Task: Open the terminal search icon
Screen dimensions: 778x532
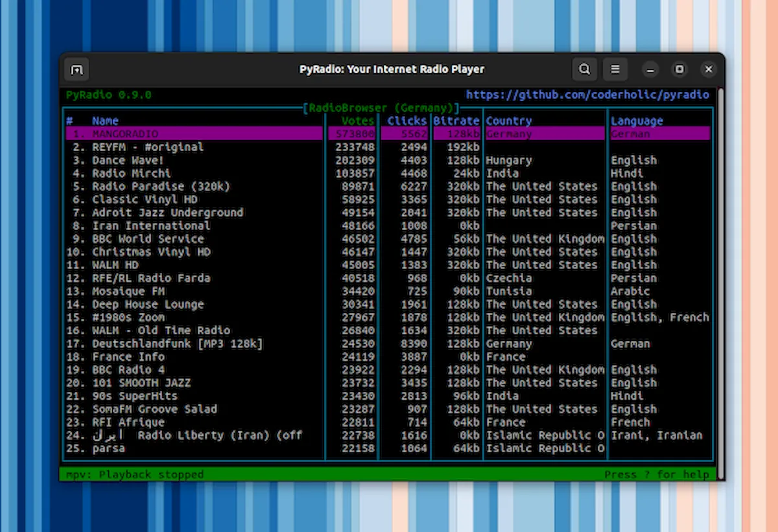Action: 585,69
